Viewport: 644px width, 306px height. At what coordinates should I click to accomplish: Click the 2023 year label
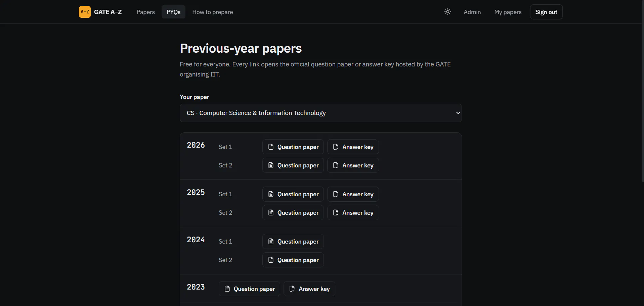196,287
